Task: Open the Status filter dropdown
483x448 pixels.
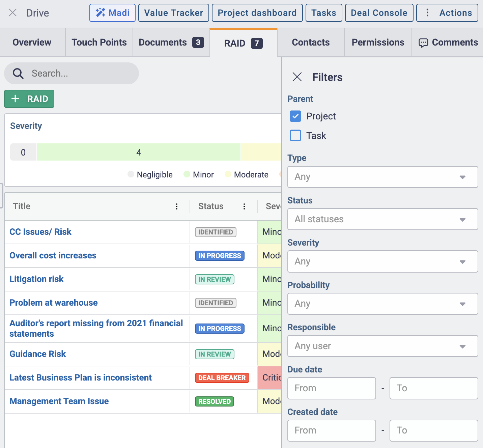Action: click(x=383, y=219)
